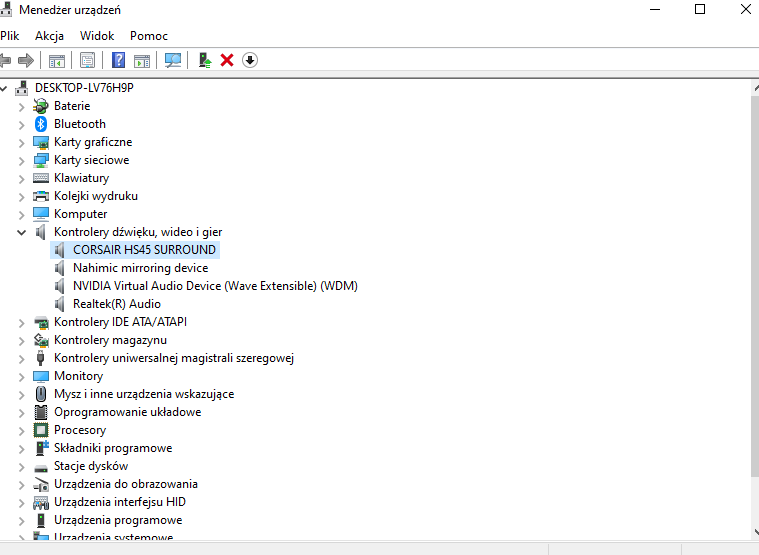This screenshot has width=759, height=555.
Task: Click the Monitory monitor icon
Action: (x=41, y=376)
